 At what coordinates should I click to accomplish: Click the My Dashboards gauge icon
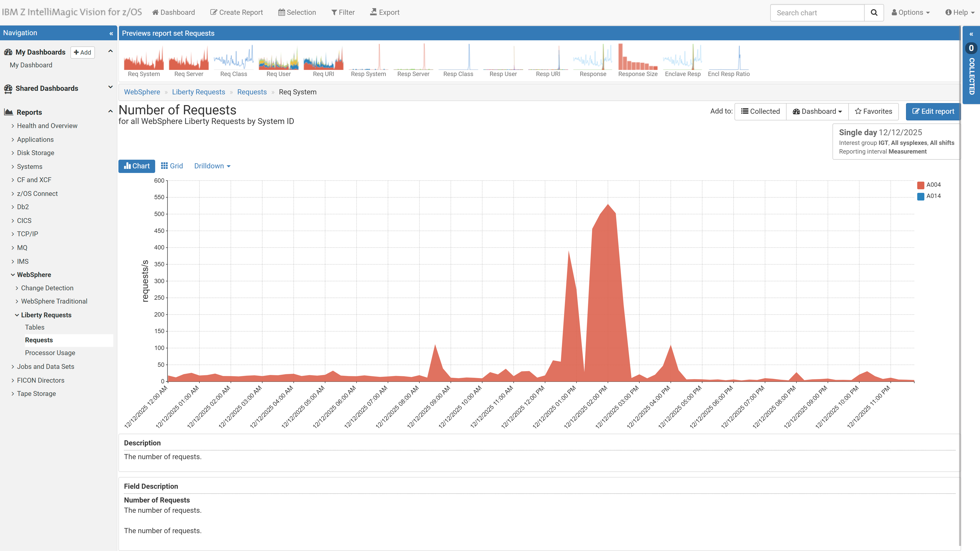pyautogui.click(x=8, y=52)
